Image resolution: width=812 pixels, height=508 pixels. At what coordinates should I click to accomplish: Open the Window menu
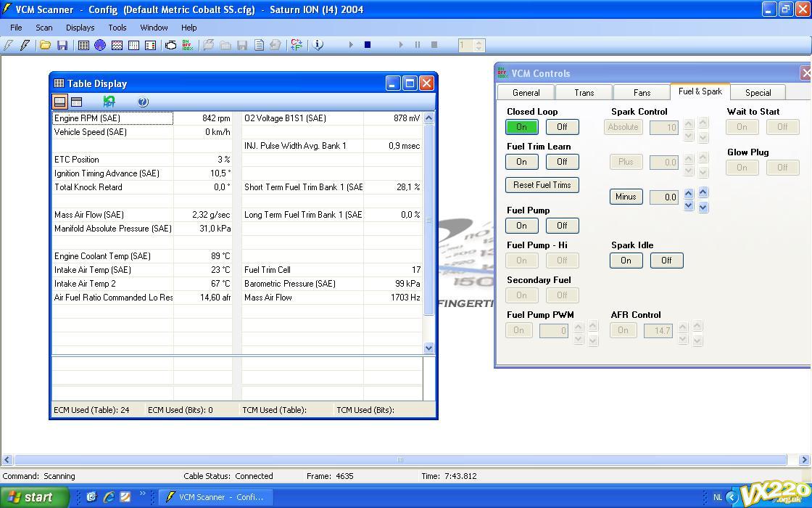[x=154, y=28]
